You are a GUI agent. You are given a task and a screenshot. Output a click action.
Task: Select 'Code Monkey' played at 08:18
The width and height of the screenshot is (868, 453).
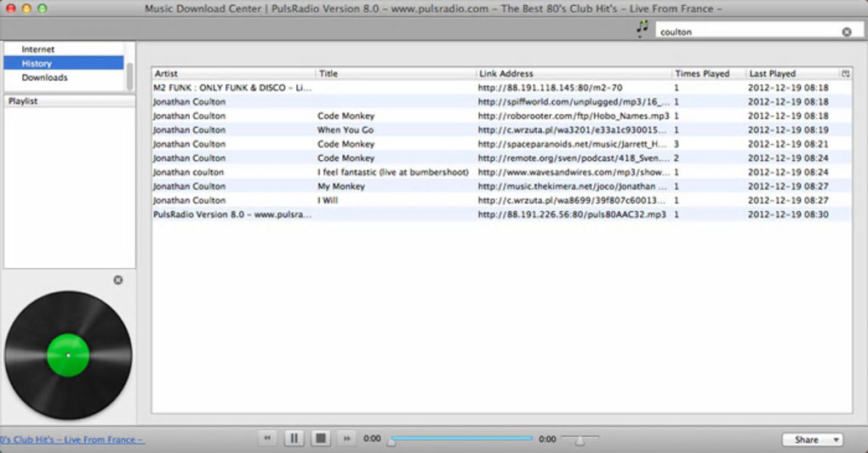pyautogui.click(x=346, y=116)
